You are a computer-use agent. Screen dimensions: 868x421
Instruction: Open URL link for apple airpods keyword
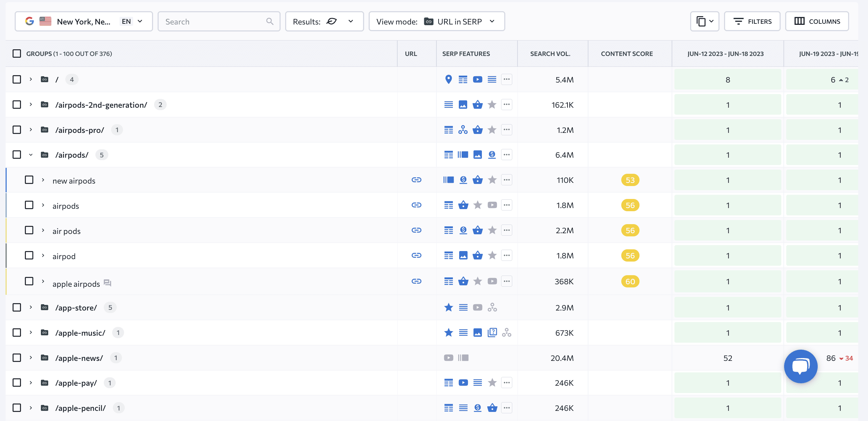pyautogui.click(x=416, y=281)
